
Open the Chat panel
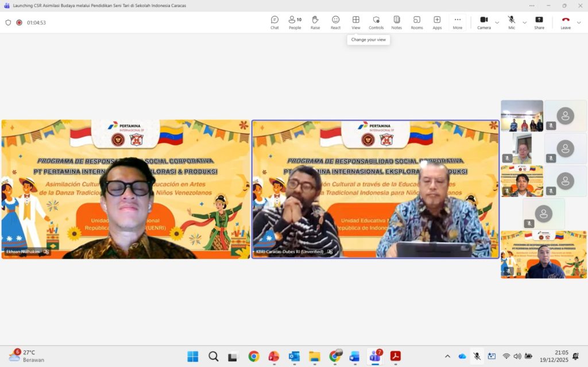(x=274, y=22)
